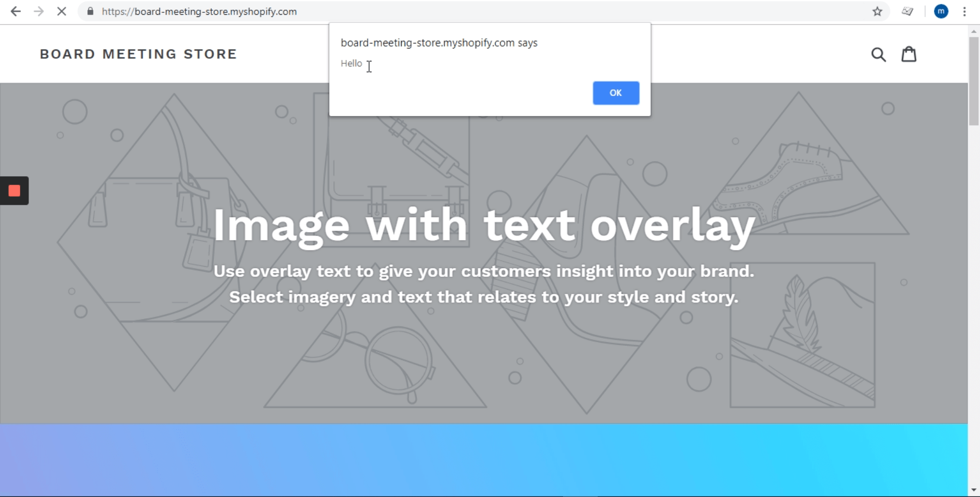Click 'board-meeting-store.myshopify.com says' dialog title

click(439, 43)
